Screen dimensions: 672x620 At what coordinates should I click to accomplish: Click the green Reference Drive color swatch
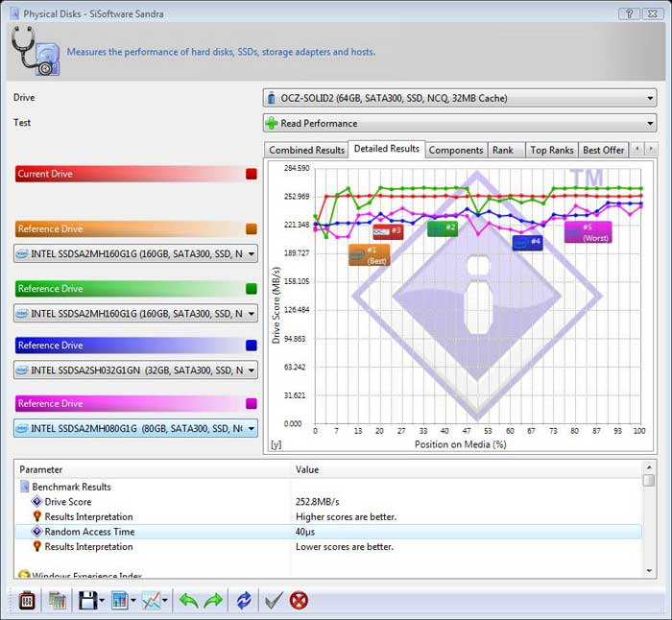[x=252, y=288]
